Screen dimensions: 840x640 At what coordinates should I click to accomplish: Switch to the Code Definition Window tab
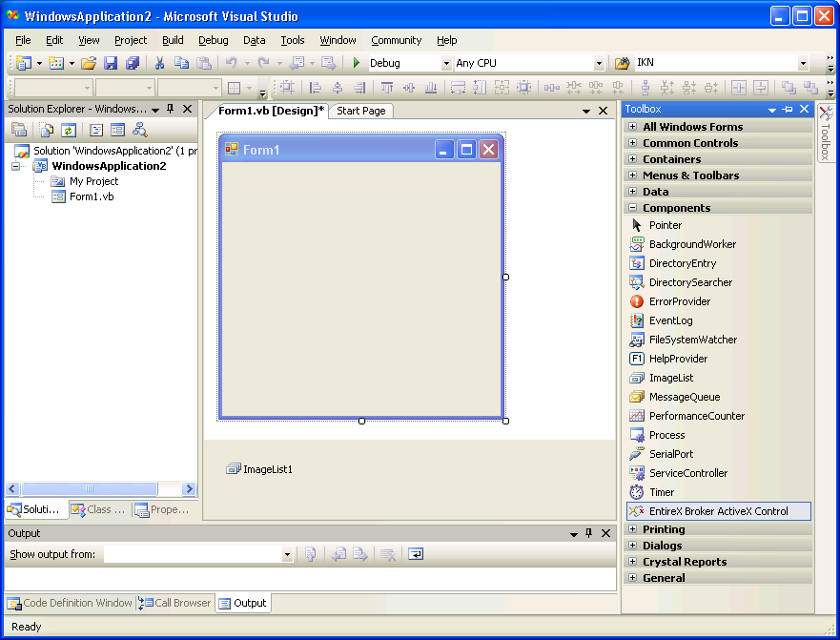click(x=70, y=603)
